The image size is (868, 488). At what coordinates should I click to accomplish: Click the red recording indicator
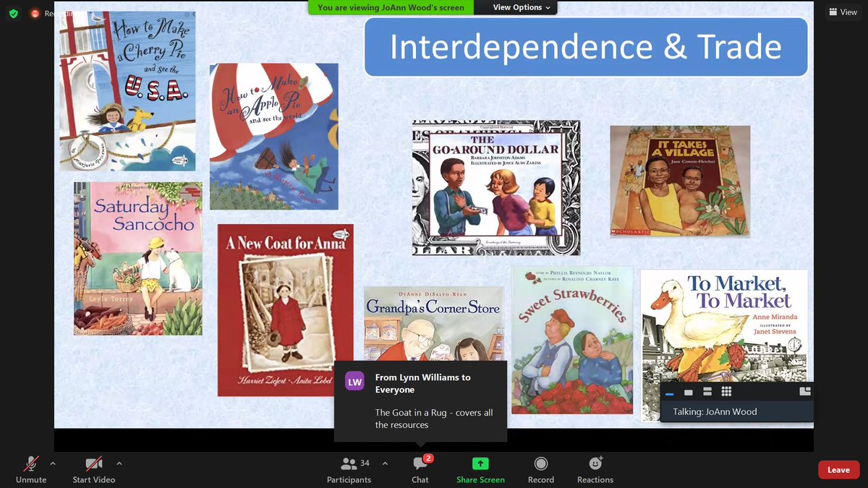click(35, 13)
